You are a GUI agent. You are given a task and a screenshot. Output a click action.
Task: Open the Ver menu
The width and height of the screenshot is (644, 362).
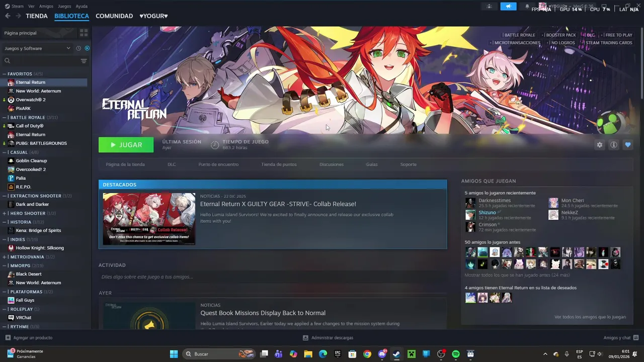[x=32, y=7]
